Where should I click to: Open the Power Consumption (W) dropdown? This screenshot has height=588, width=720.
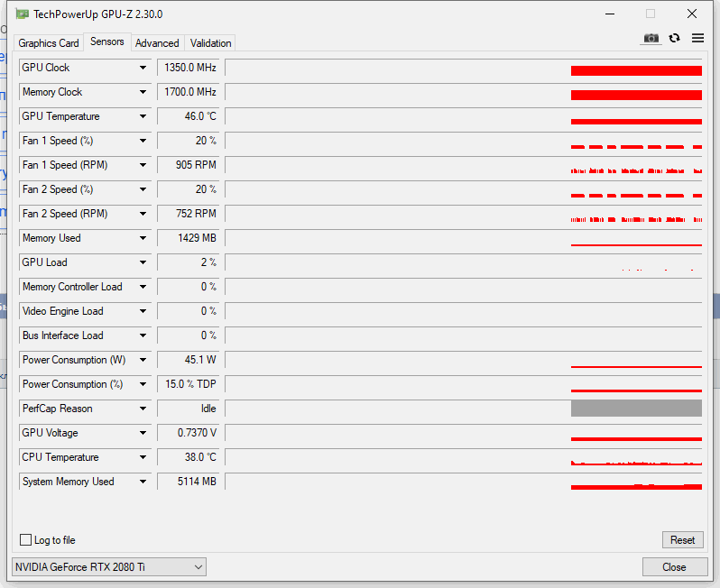click(143, 360)
